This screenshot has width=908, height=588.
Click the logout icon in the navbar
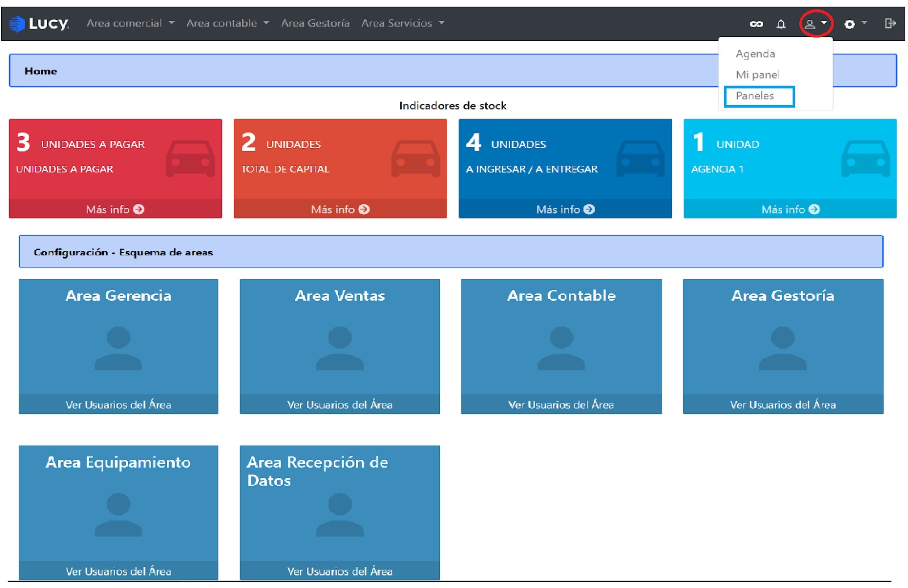tap(890, 23)
